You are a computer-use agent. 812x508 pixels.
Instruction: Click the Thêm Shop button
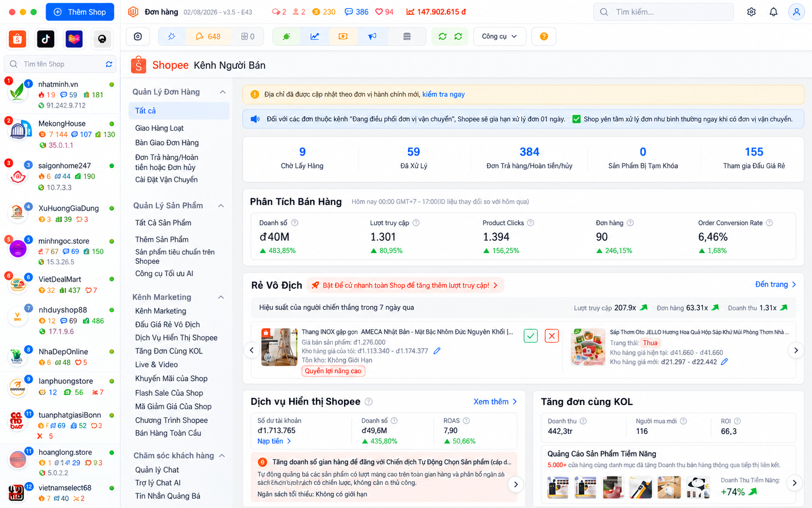click(80, 12)
